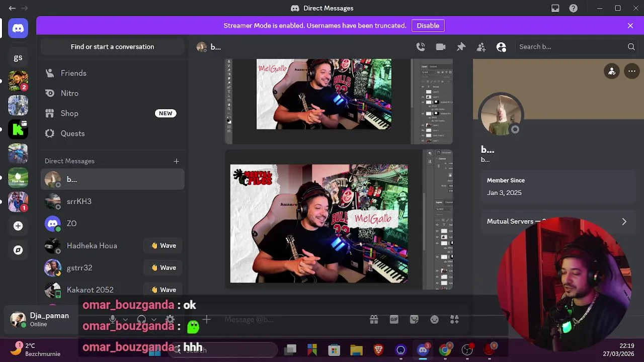Open Google Chrome in the taskbar
This screenshot has height=362, width=644.
coord(445,350)
